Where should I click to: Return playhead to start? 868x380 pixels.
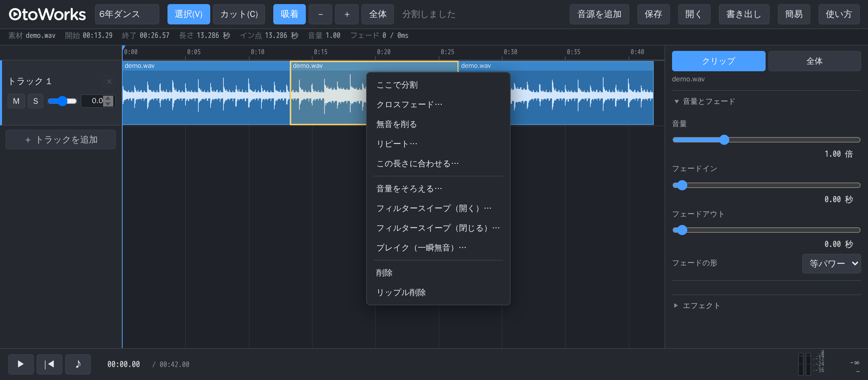click(49, 364)
